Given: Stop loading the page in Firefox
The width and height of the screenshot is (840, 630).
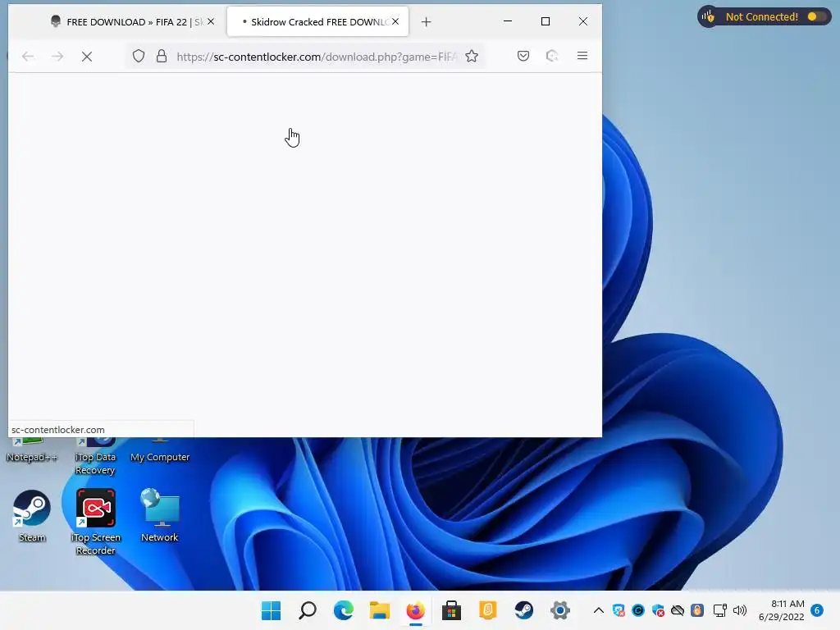Looking at the screenshot, I should (87, 57).
